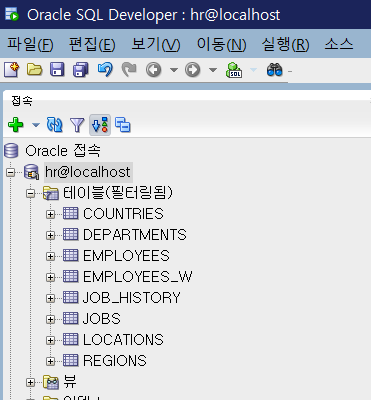Screen dimensions: 371x400
Task: Expand the LOCATIONS table node
Action: point(50,340)
